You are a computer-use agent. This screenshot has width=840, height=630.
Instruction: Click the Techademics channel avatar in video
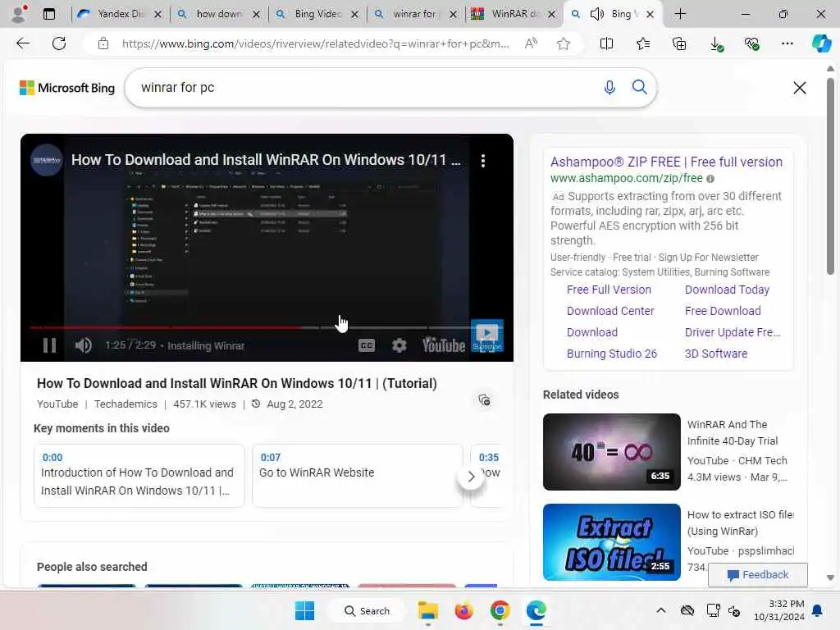point(47,160)
